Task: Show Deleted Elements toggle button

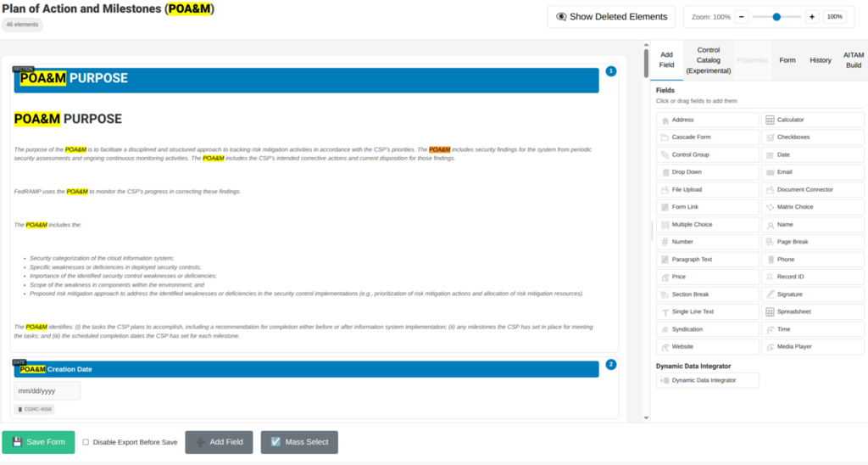Action: coord(611,17)
